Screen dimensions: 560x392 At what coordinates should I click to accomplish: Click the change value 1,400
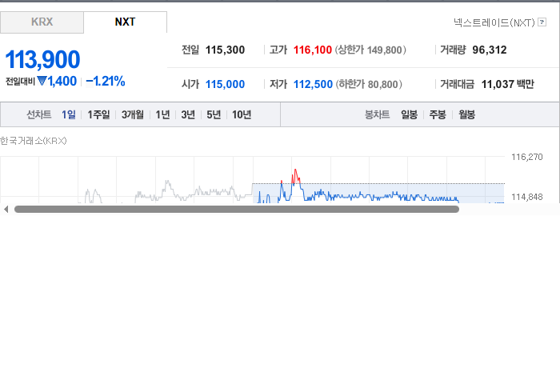(x=62, y=82)
